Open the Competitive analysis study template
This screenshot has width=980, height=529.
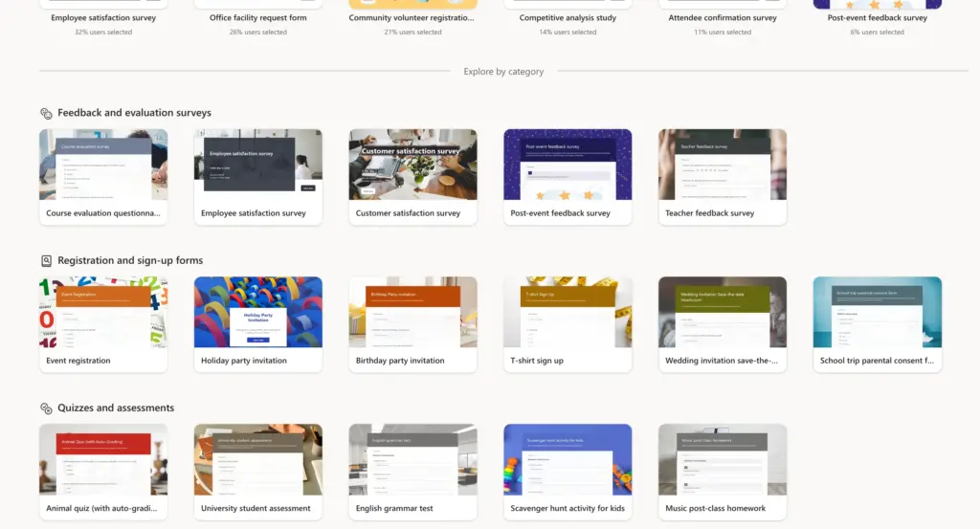568,18
